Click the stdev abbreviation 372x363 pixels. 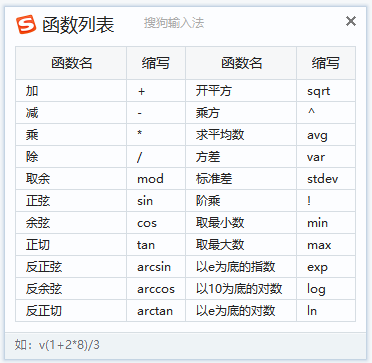323,179
